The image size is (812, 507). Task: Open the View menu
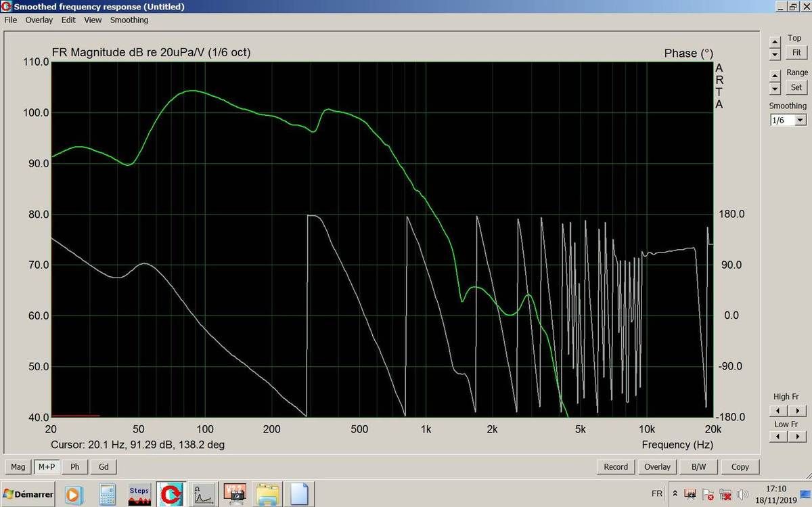pos(93,20)
